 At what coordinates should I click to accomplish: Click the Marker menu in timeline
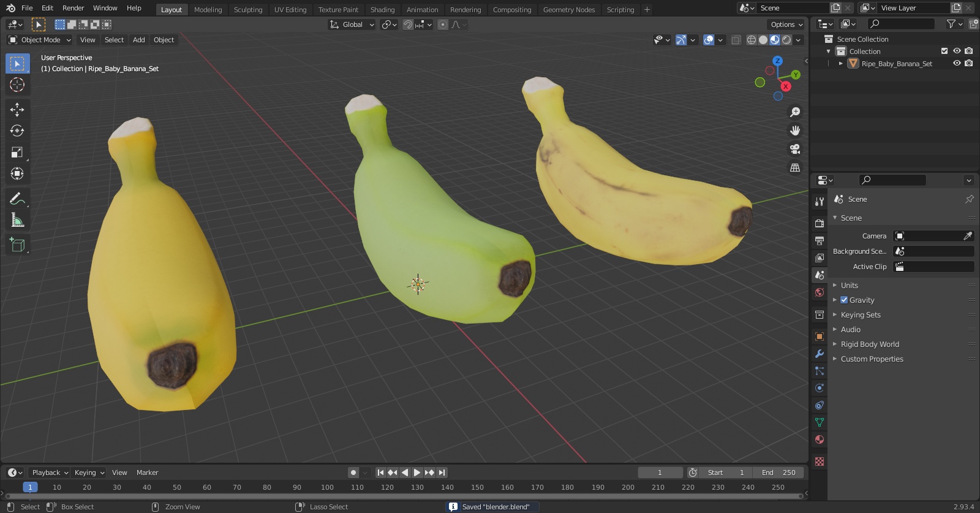tap(147, 473)
